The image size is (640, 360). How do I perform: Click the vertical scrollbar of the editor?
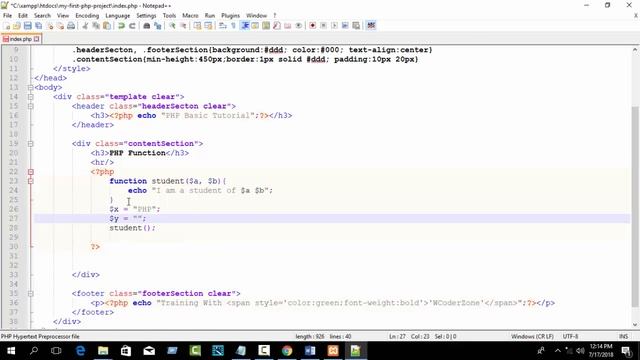pyautogui.click(x=635, y=206)
